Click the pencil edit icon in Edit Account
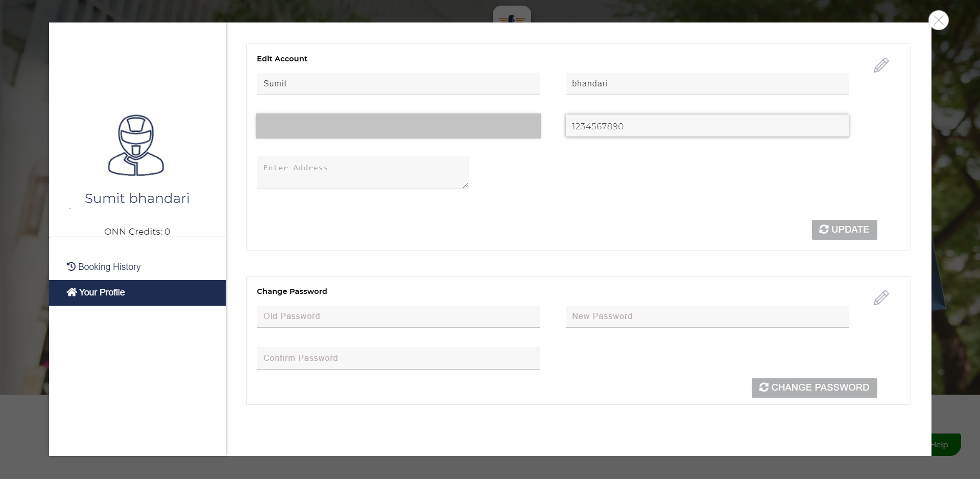The image size is (980, 479). tap(881, 65)
